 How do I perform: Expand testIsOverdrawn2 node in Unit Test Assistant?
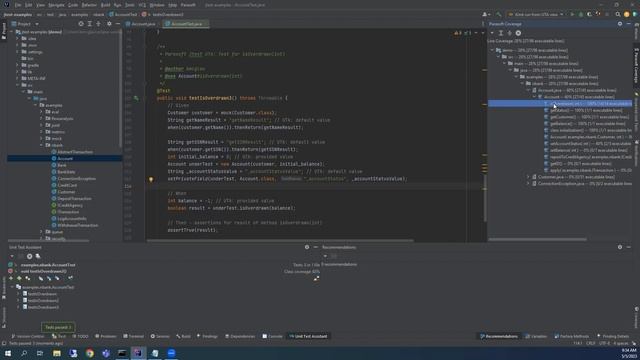pos(18,300)
